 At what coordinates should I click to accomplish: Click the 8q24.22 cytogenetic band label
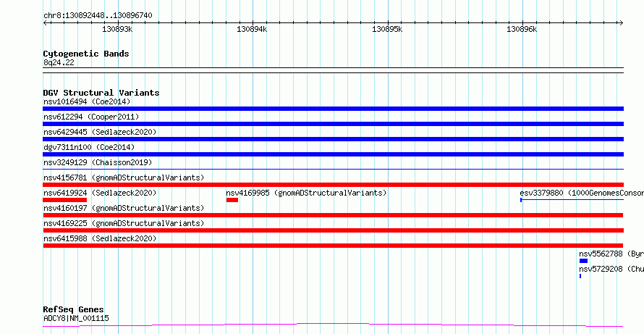59,63
